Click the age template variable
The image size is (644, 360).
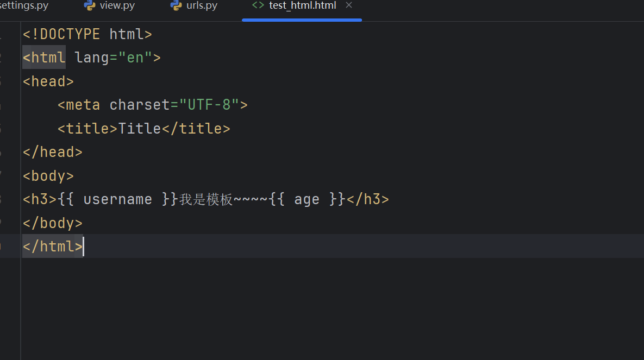[x=307, y=199]
